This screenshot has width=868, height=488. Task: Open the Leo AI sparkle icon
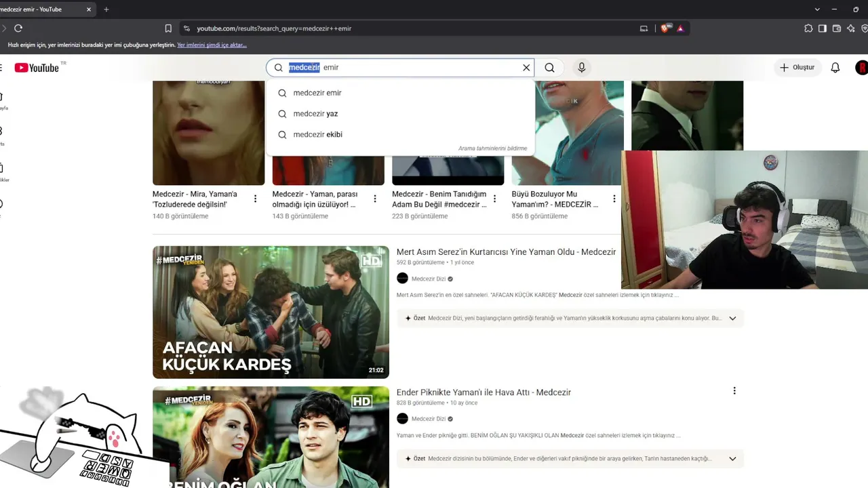pyautogui.click(x=851, y=28)
